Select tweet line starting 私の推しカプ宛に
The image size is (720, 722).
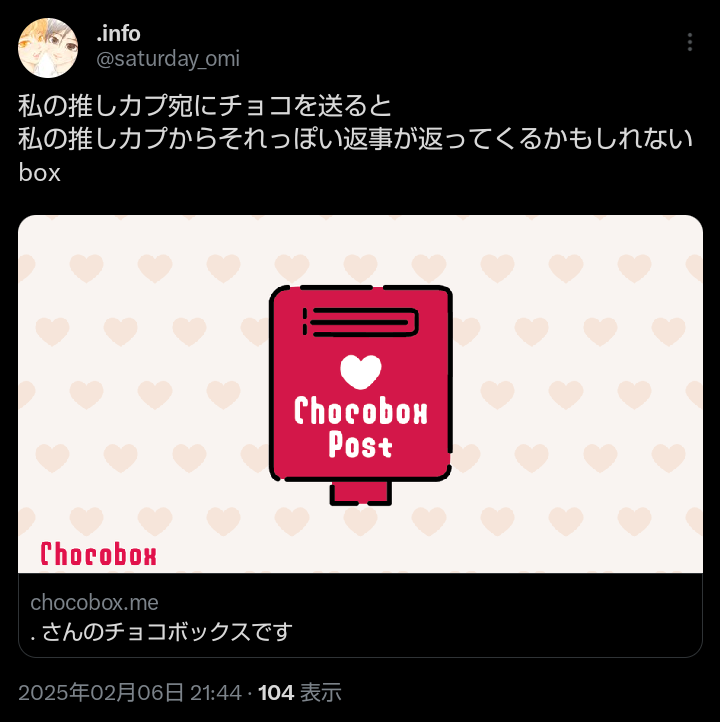[205, 106]
